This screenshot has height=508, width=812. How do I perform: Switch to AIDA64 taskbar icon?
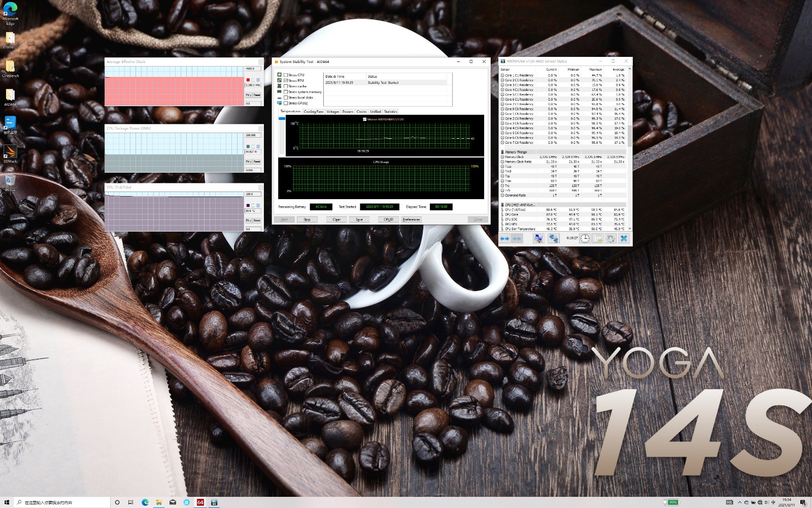click(x=200, y=502)
